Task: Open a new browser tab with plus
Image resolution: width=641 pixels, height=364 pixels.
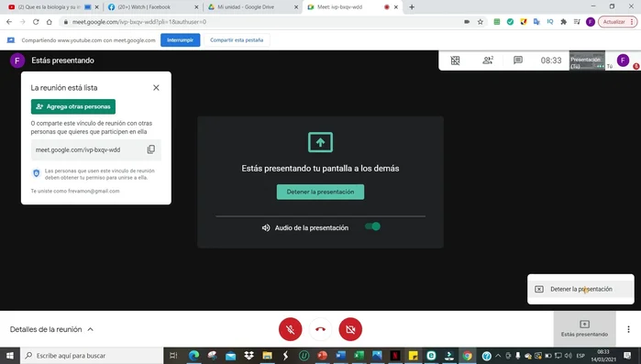Action: 412,7
